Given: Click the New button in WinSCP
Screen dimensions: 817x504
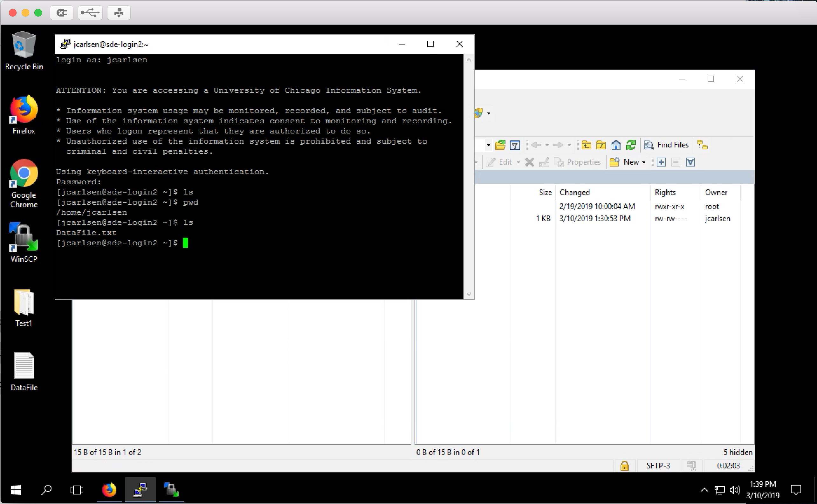Looking at the screenshot, I should (x=624, y=162).
